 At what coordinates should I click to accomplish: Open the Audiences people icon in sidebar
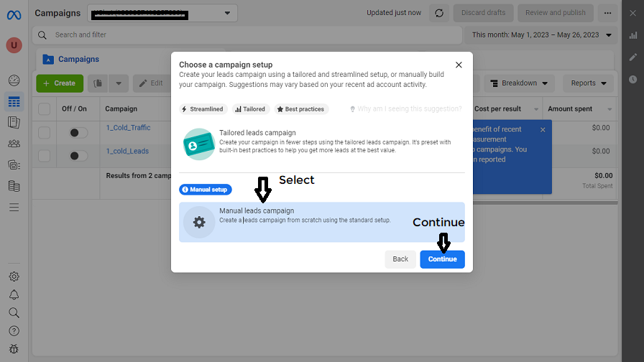point(14,144)
